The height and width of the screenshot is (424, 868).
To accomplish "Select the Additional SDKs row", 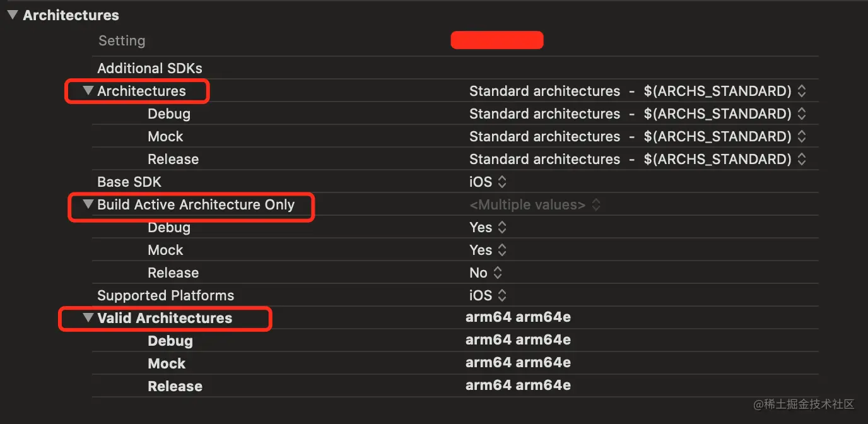I will (150, 68).
